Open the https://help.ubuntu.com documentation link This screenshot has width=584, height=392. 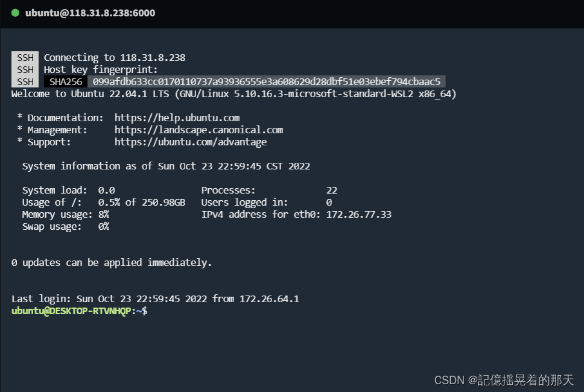coord(177,118)
